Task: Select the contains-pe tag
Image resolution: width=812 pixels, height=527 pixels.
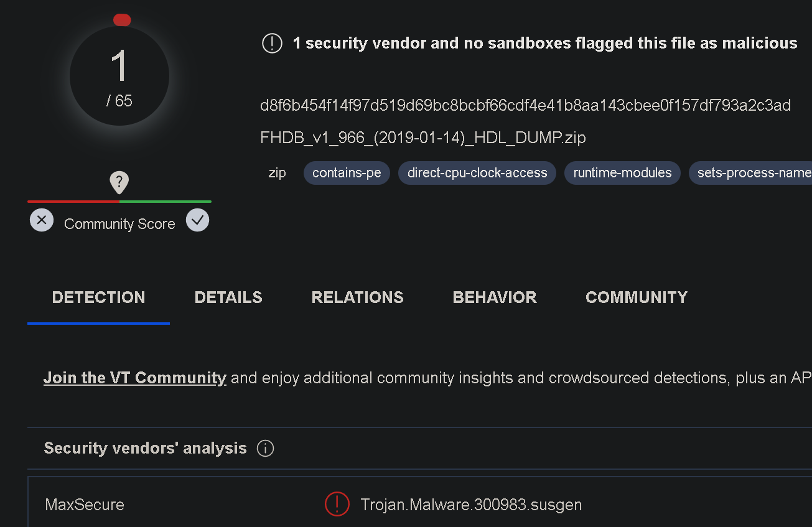Action: [x=347, y=173]
